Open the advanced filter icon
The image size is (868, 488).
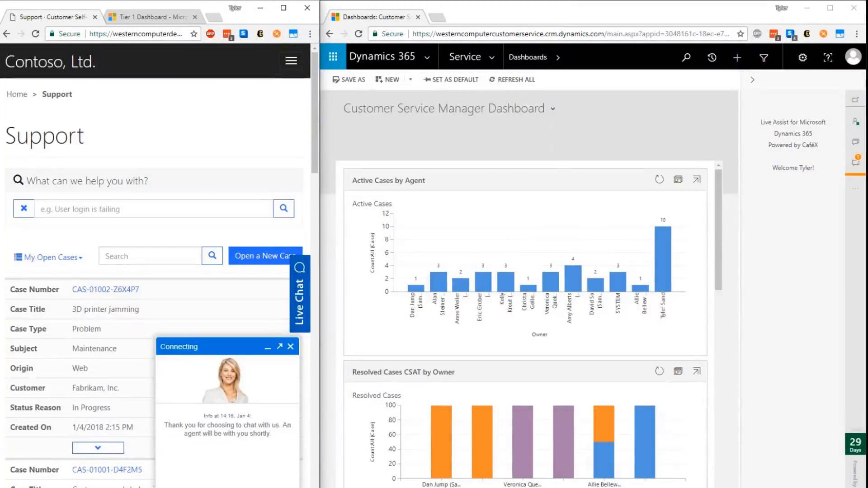764,58
